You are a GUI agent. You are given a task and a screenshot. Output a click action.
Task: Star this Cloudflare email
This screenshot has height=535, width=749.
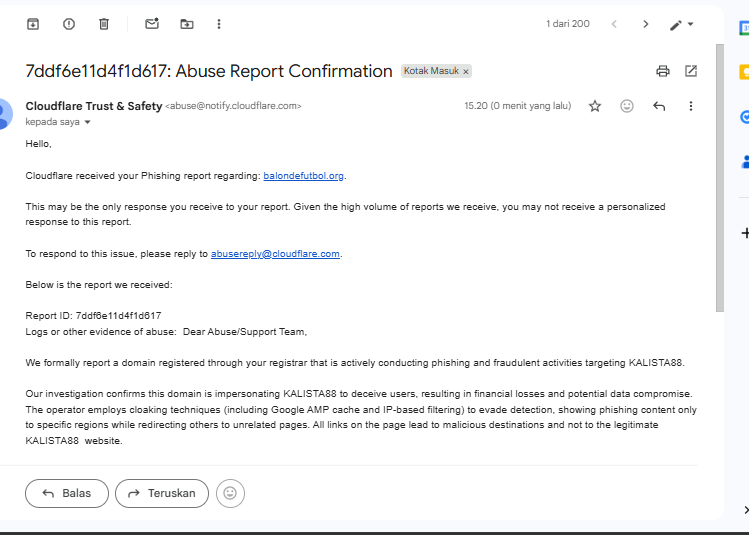[595, 106]
